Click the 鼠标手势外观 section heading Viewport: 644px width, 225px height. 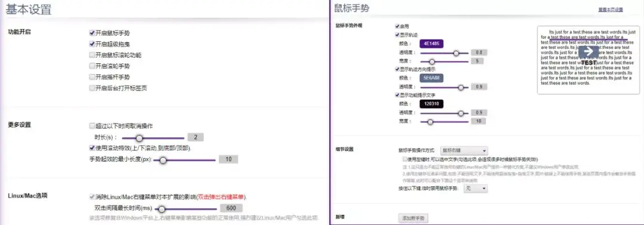tap(349, 26)
